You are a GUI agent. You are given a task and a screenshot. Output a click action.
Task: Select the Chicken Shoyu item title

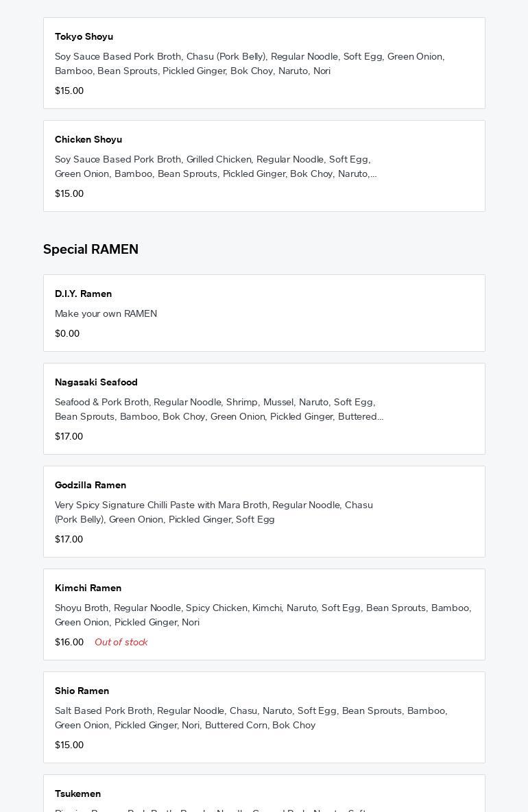88,139
